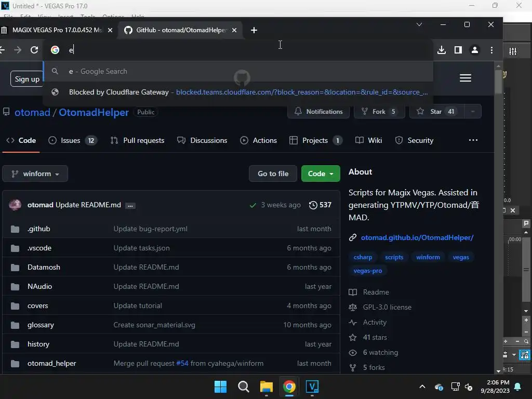
Task: Go forward in browser history
Action: point(18,50)
